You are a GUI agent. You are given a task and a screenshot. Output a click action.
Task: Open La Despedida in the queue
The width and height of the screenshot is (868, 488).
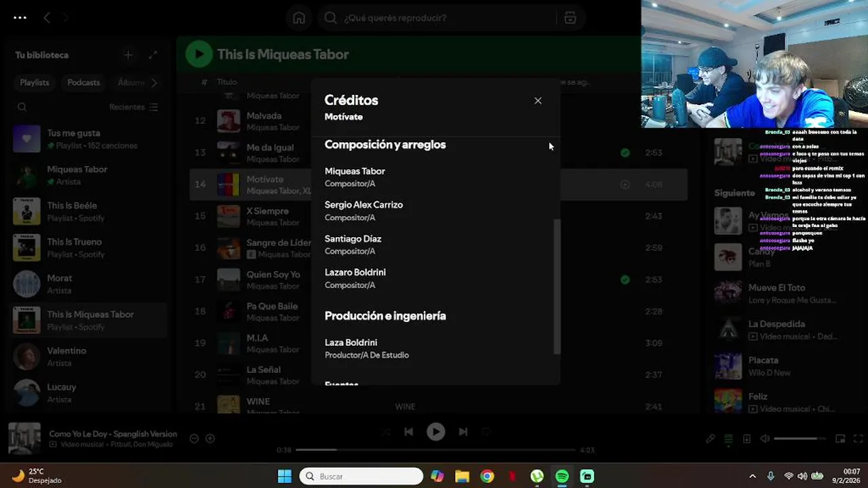click(776, 329)
